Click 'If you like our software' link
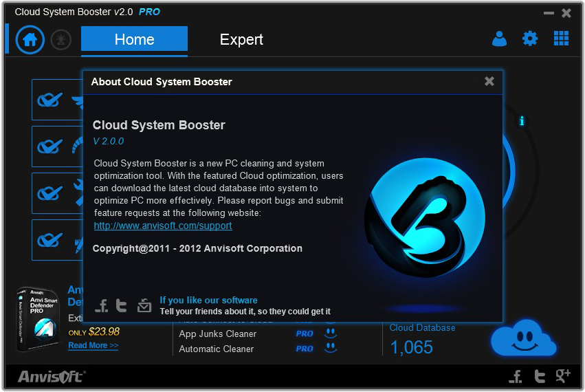 (208, 300)
